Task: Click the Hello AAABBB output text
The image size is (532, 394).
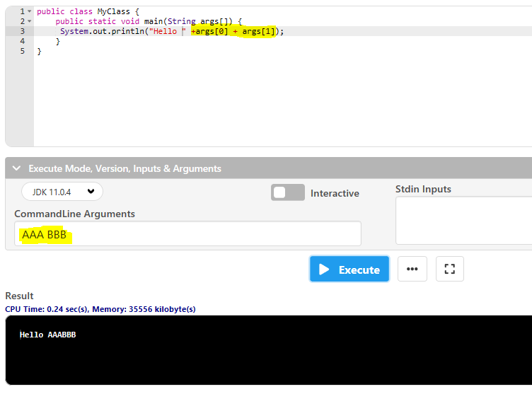Action: 48,335
